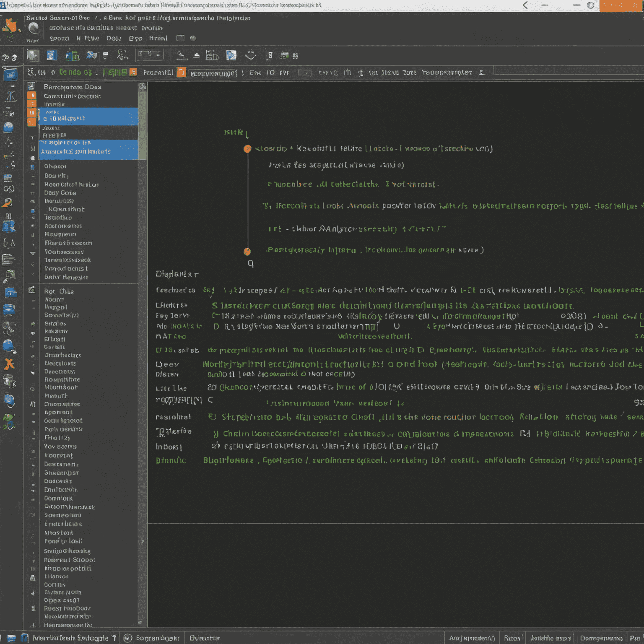Screen dimensions: 644x644
Task: Click the orange bird application logo
Action: coord(11,25)
